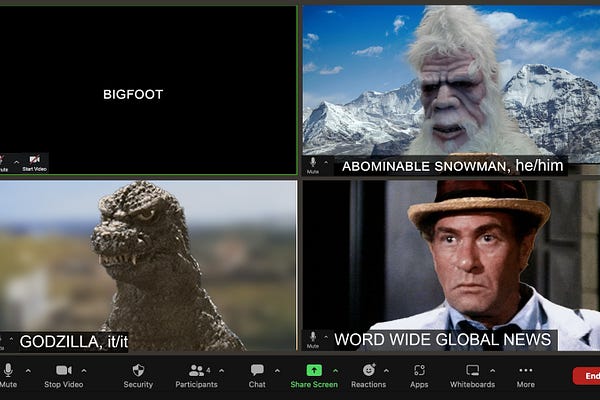Click the red End meeting button
The height and width of the screenshot is (400, 600).
(587, 376)
